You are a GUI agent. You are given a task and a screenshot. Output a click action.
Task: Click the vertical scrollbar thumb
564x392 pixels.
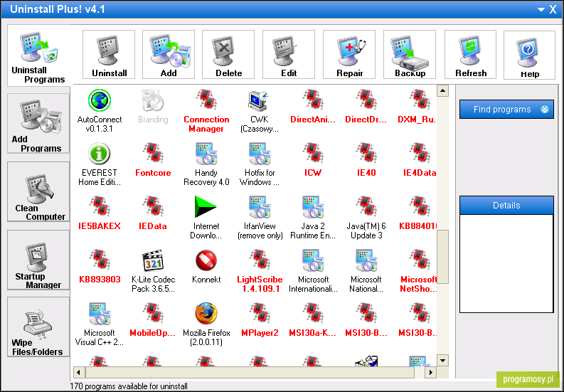(x=442, y=257)
